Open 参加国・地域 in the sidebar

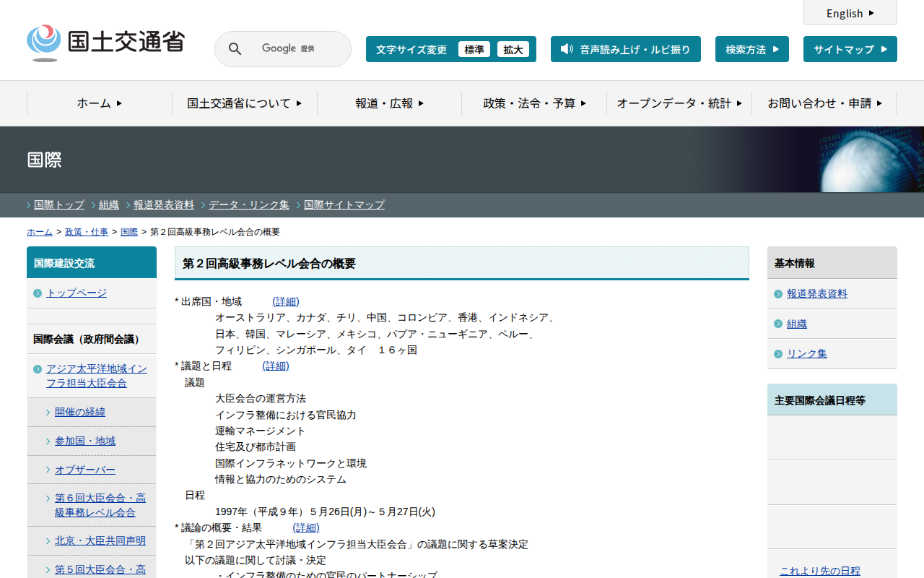click(x=85, y=441)
